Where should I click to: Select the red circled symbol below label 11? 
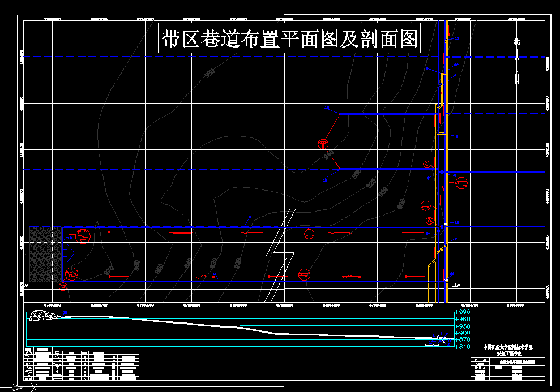323,144
